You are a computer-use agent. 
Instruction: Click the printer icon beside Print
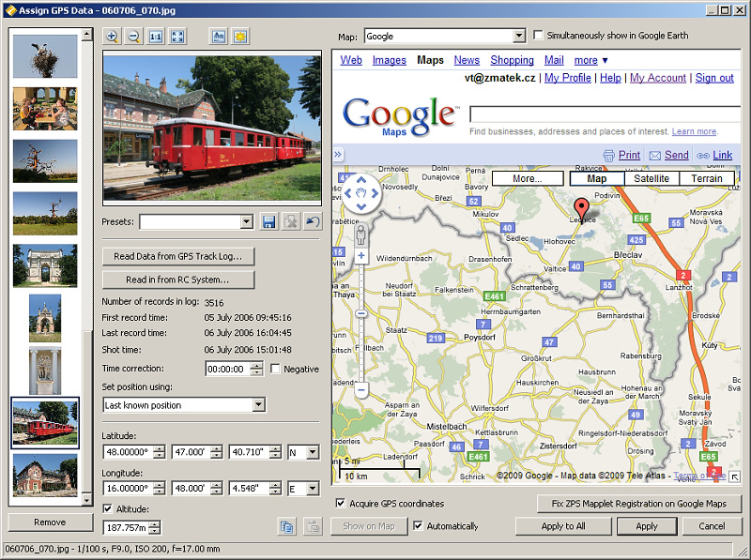click(608, 156)
